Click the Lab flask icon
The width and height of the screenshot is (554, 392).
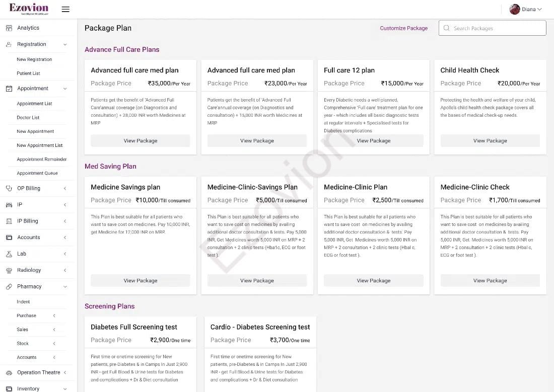point(9,254)
